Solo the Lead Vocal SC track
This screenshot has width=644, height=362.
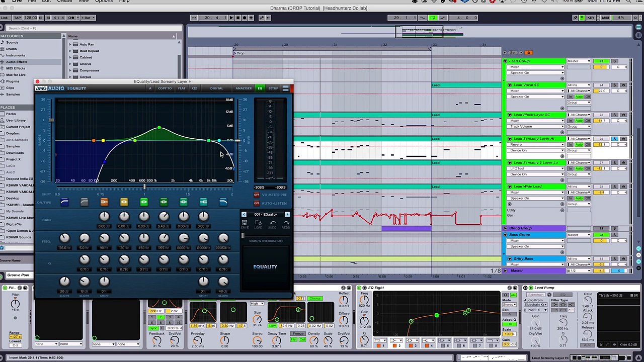pos(614,85)
